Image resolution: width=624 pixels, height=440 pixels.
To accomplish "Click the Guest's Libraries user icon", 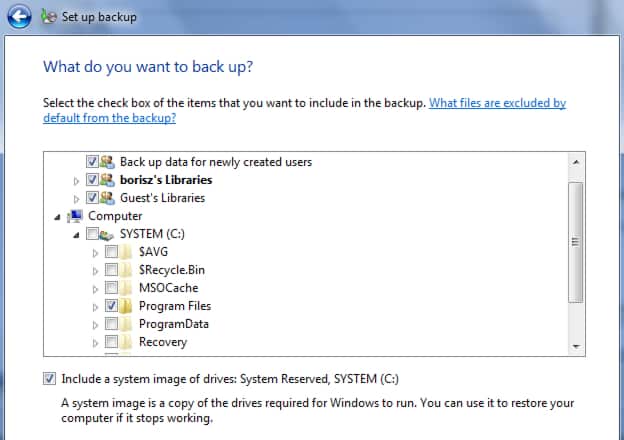I will tap(108, 198).
